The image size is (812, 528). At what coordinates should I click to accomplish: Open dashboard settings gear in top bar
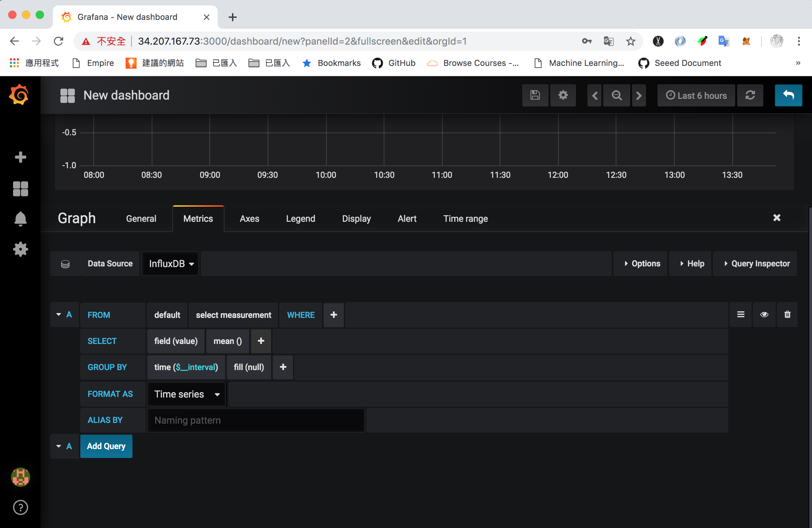click(x=563, y=95)
